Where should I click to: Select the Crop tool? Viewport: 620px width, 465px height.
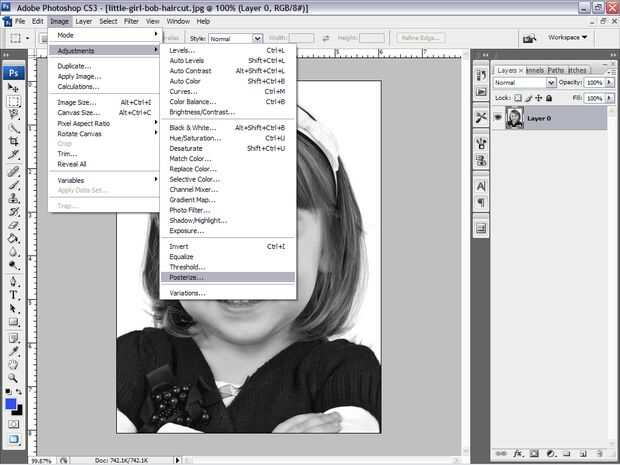13,141
